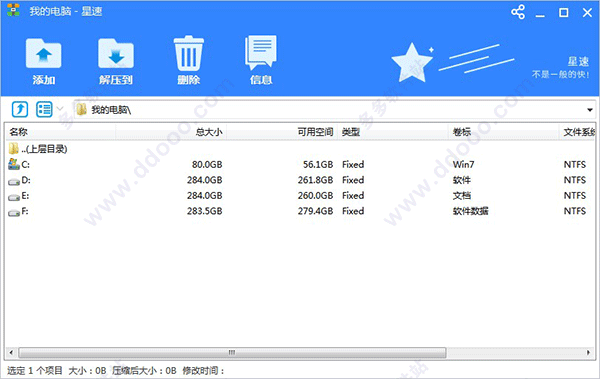Image resolution: width=600 pixels, height=379 pixels.
Task: Click Fixed type in the F: row
Action: click(353, 211)
